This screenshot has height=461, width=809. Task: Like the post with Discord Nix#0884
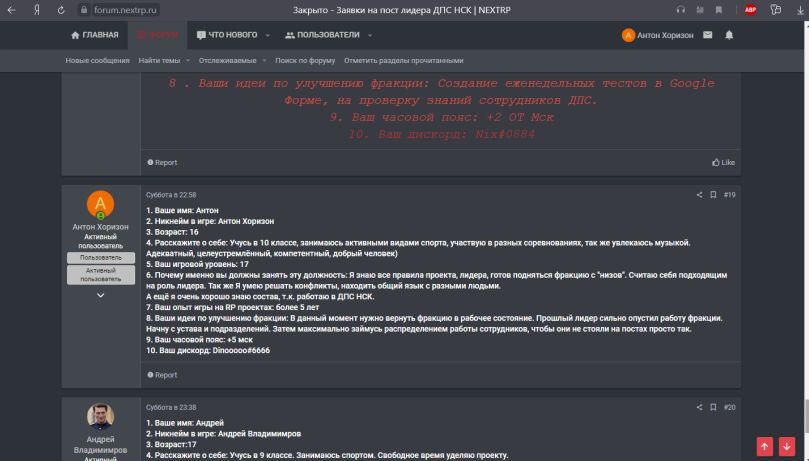(x=723, y=162)
